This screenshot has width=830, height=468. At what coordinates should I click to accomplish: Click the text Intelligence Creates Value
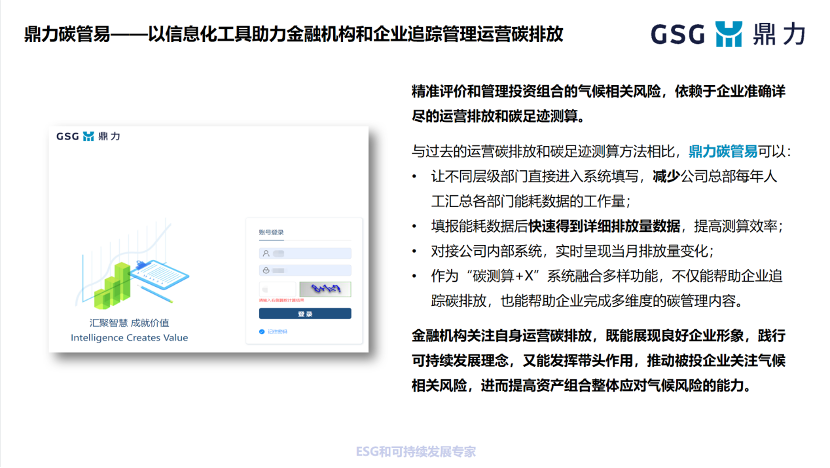[129, 338]
